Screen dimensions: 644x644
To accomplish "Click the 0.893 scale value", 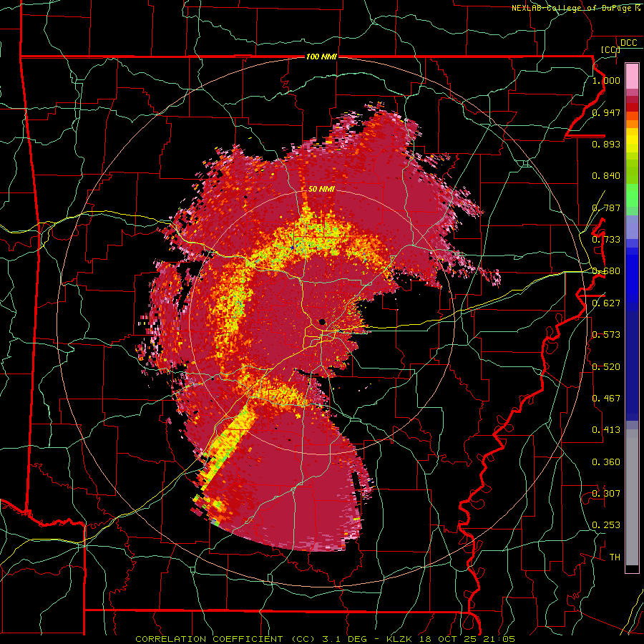I will [x=606, y=144].
